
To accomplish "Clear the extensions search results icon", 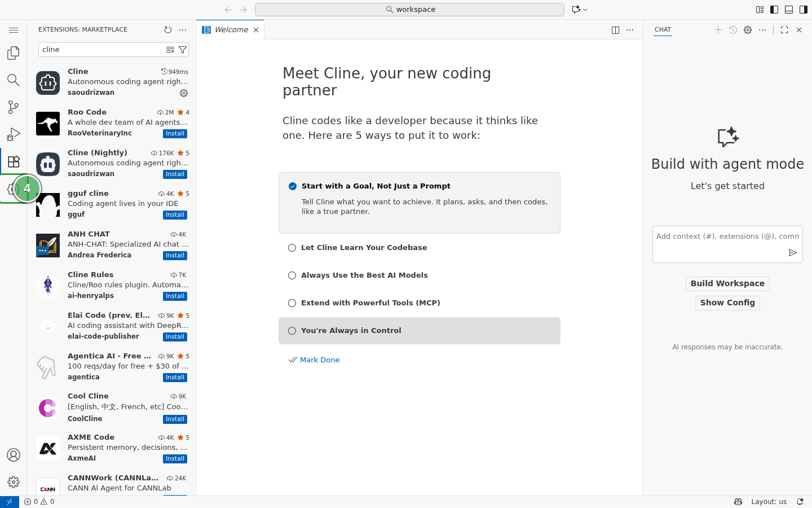I will click(x=170, y=50).
